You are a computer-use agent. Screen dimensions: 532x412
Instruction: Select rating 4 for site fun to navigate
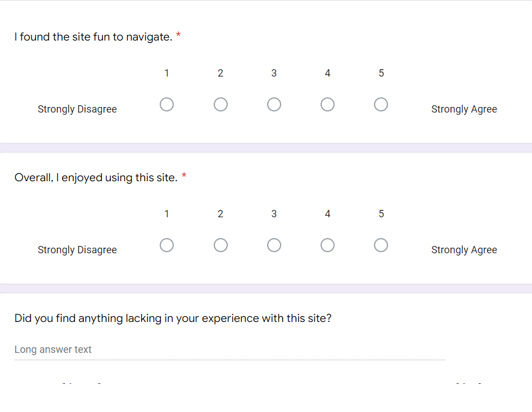(x=327, y=105)
